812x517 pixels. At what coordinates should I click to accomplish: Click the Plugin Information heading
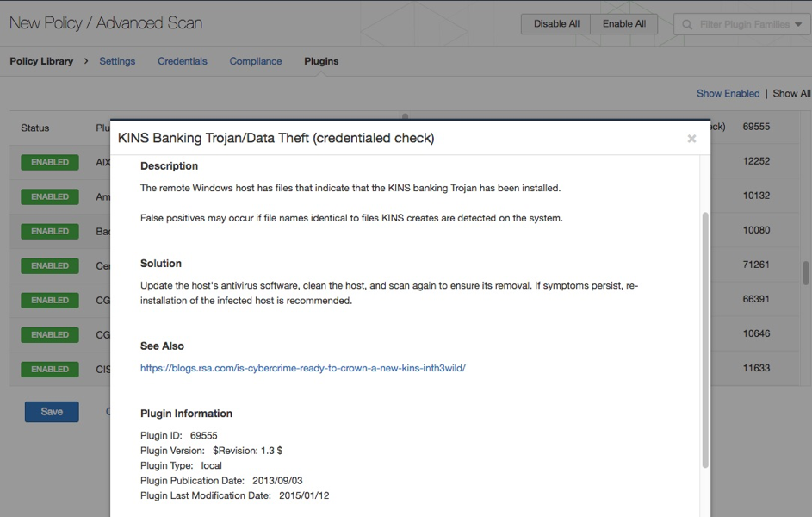click(187, 414)
